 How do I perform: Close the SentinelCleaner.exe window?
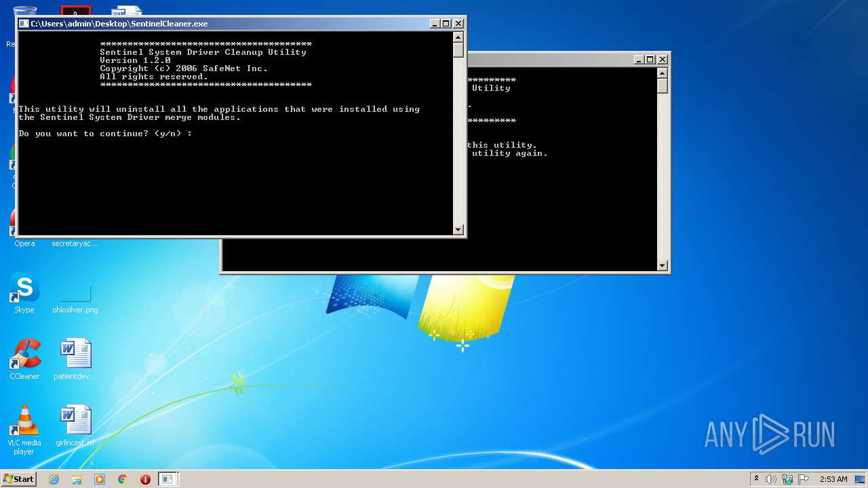point(458,24)
